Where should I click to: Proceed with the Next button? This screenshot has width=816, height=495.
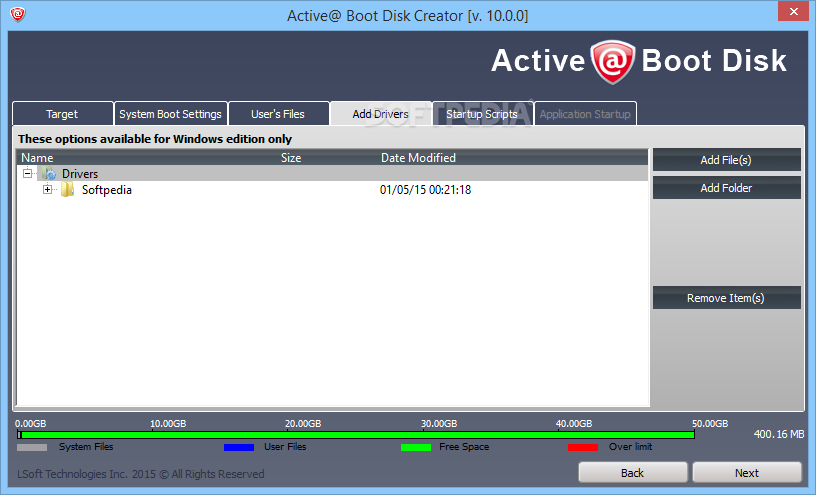[x=747, y=473]
